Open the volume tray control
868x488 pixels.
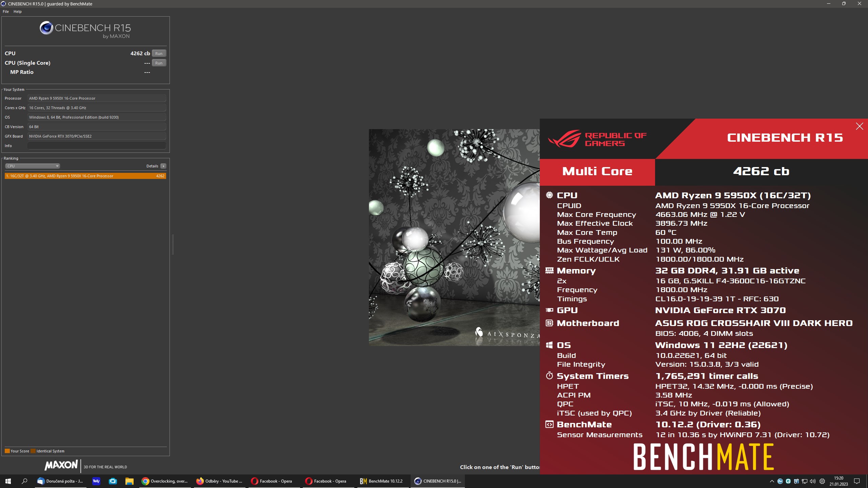pyautogui.click(x=813, y=481)
